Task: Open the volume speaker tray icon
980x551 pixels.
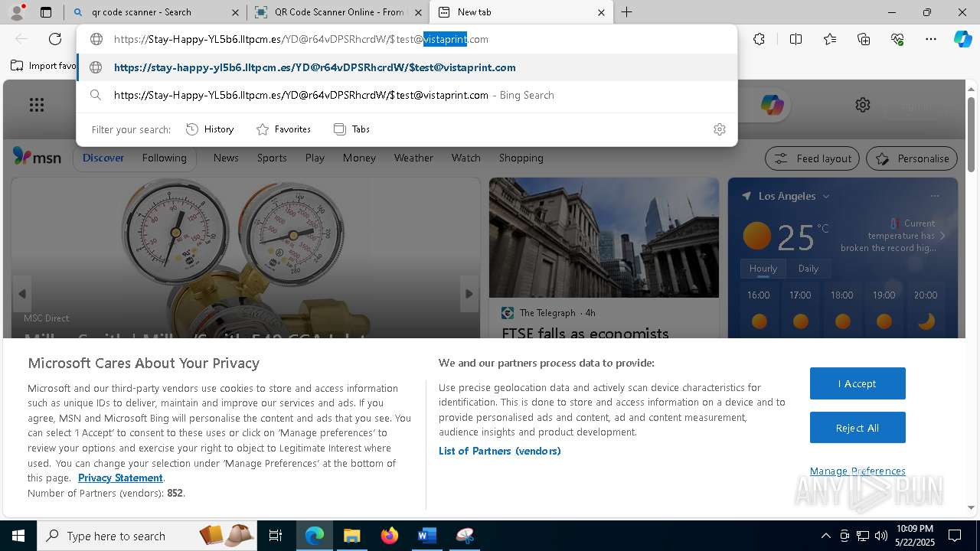Action: point(881,536)
